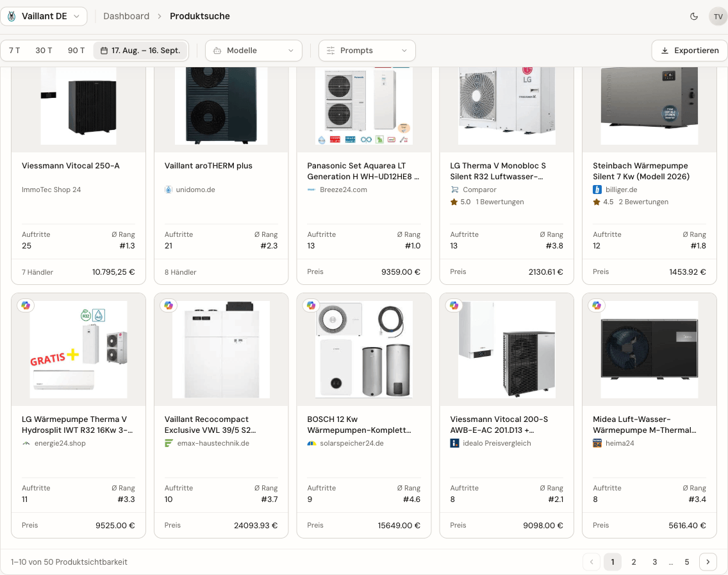
Task: Open Viessmann Vitocal 200-S product image
Action: click(x=506, y=350)
